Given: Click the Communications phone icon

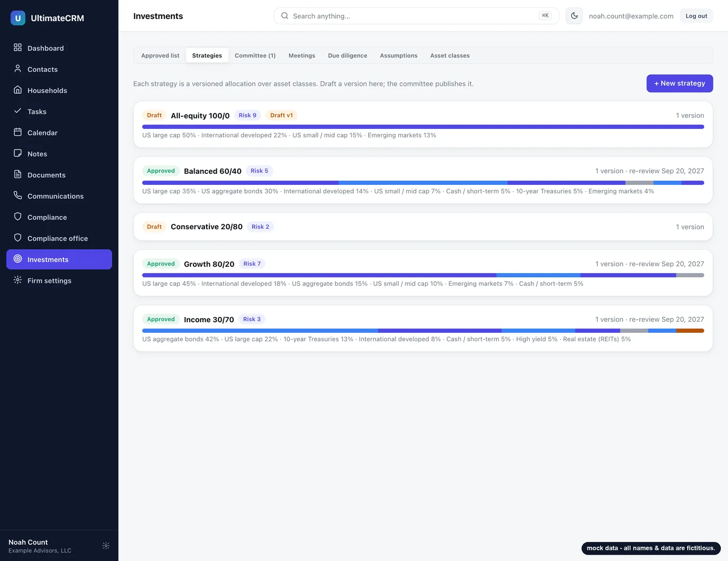Looking at the screenshot, I should (x=17, y=195).
